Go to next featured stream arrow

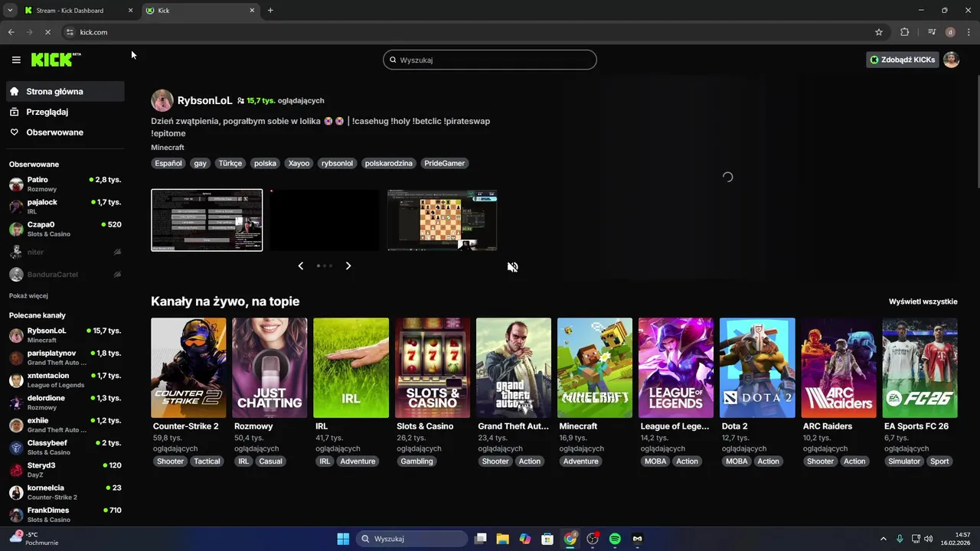point(348,266)
